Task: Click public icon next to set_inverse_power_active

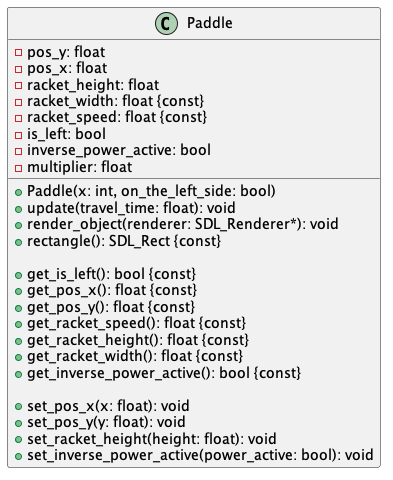Action: [x=18, y=456]
